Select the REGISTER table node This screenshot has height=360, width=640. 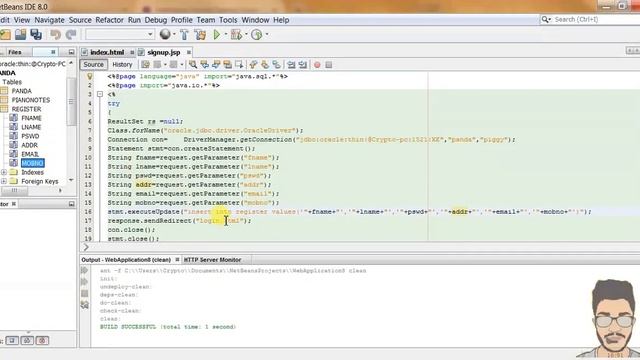[x=26, y=109]
